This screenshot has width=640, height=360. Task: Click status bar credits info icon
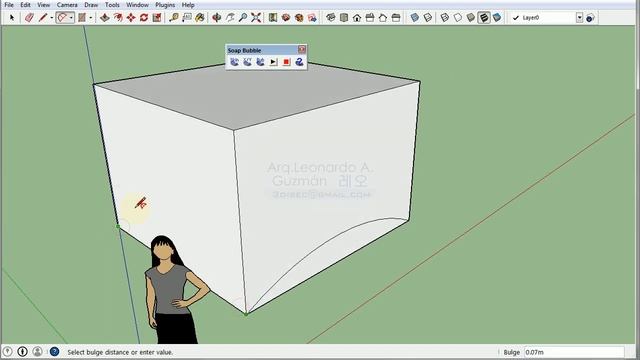(x=22, y=351)
